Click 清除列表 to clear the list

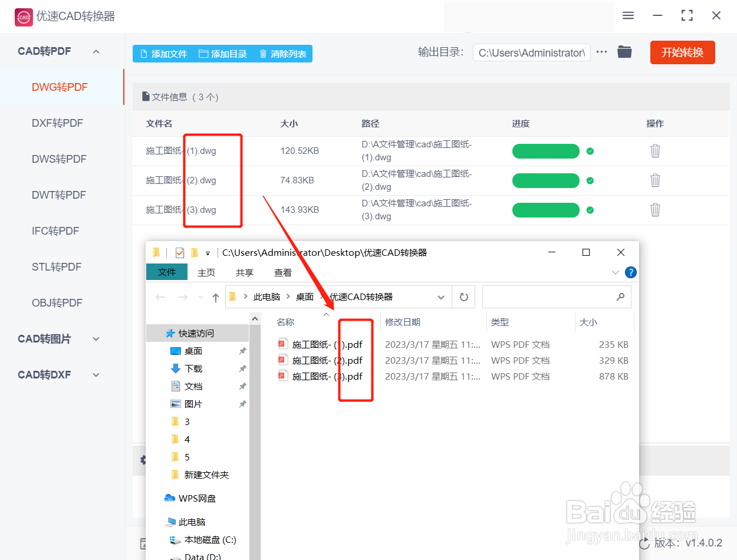coord(282,54)
